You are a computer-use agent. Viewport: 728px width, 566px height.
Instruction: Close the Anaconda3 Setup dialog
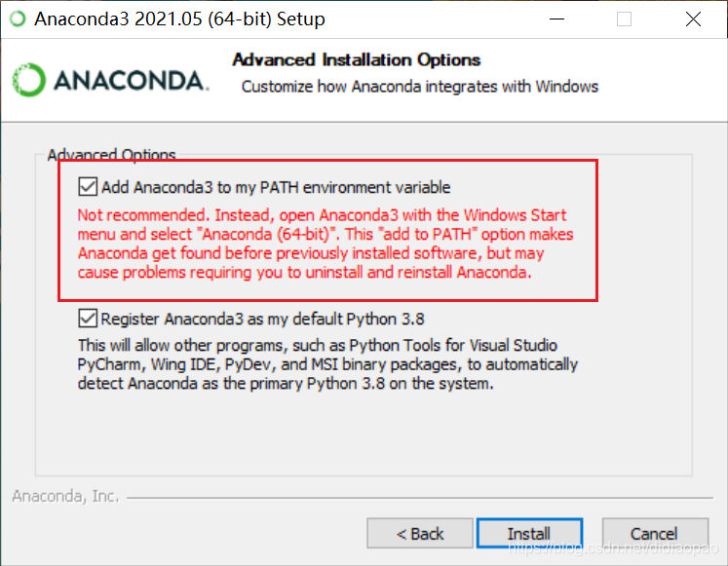[x=692, y=19]
